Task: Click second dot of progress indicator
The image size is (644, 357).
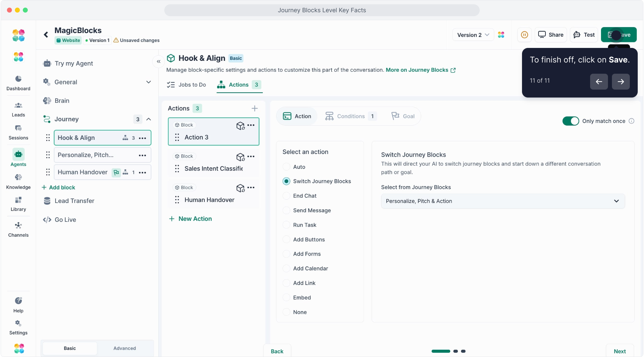Action: pyautogui.click(x=456, y=351)
